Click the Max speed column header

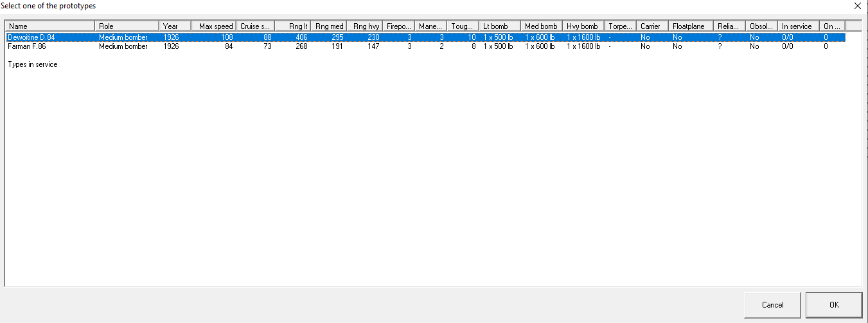pos(214,26)
